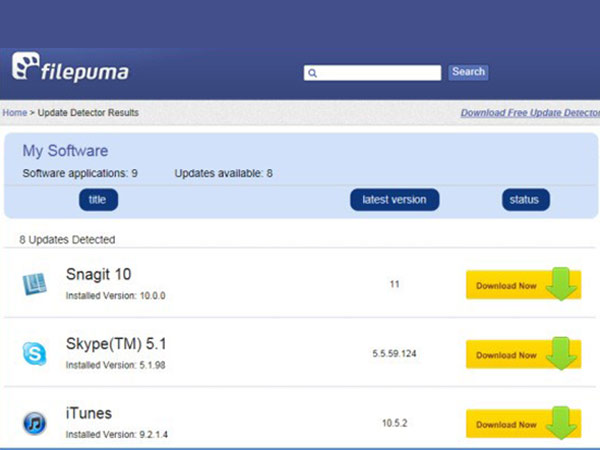600x450 pixels.
Task: Click the filepuma logo
Action: (x=70, y=70)
